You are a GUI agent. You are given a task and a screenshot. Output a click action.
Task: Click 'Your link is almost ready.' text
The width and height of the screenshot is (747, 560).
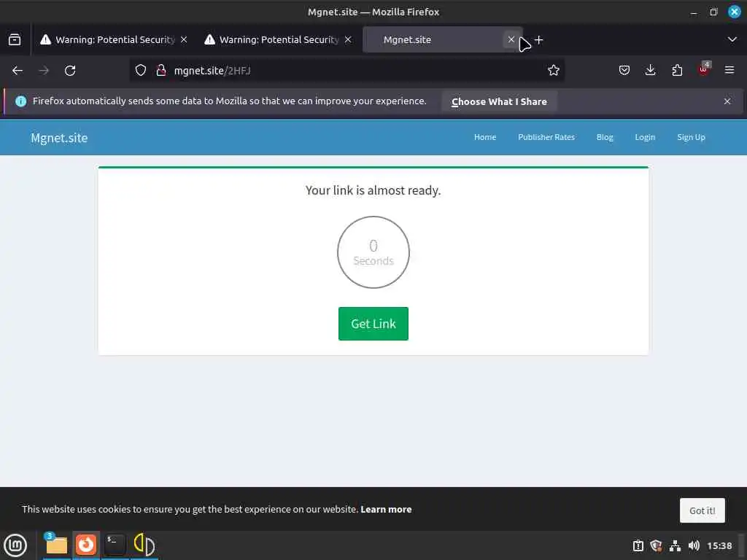point(373,190)
